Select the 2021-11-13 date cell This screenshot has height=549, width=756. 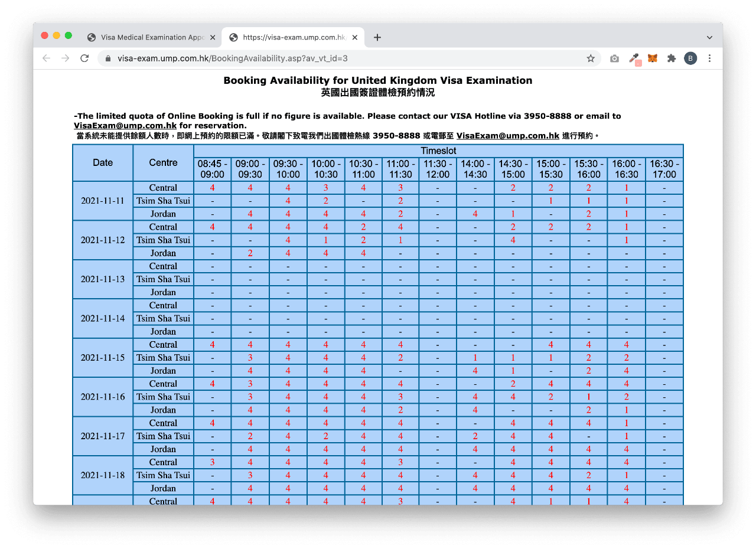point(103,279)
